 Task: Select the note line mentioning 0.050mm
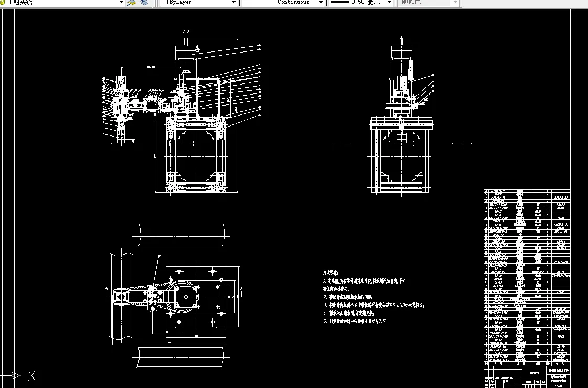click(x=373, y=305)
